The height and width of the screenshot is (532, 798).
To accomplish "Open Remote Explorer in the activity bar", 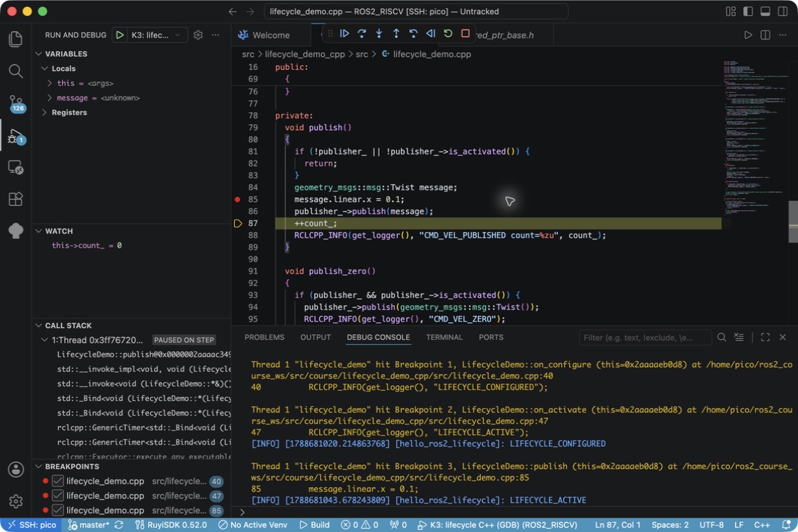I will coord(16,168).
